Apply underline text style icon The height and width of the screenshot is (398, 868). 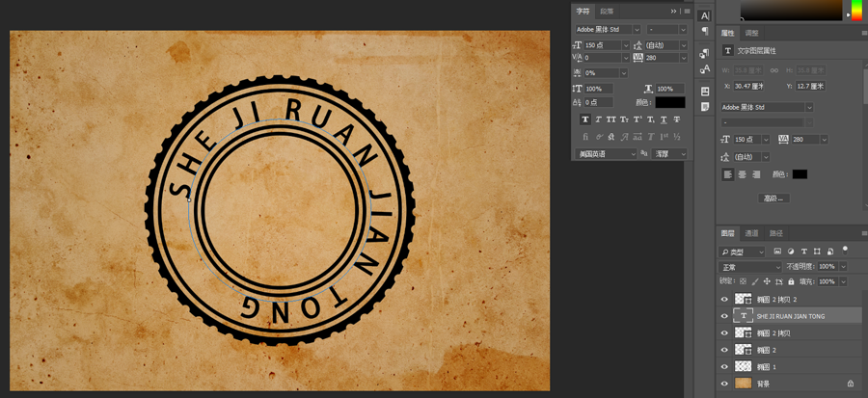tap(664, 119)
